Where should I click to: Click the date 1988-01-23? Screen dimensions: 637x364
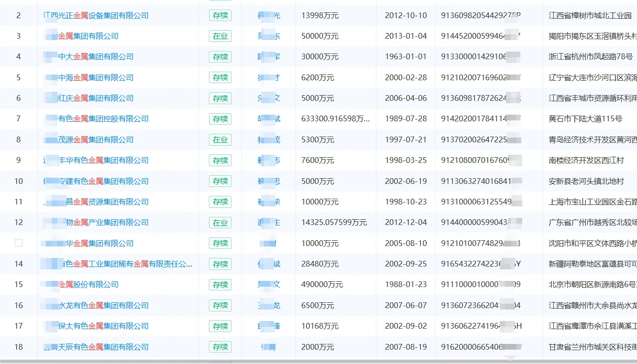tap(406, 284)
